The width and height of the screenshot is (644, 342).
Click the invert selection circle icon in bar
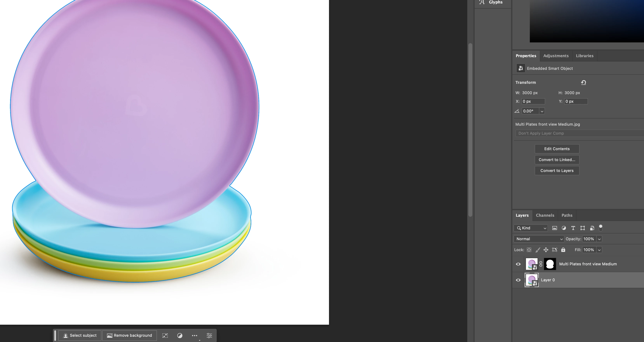click(x=180, y=336)
